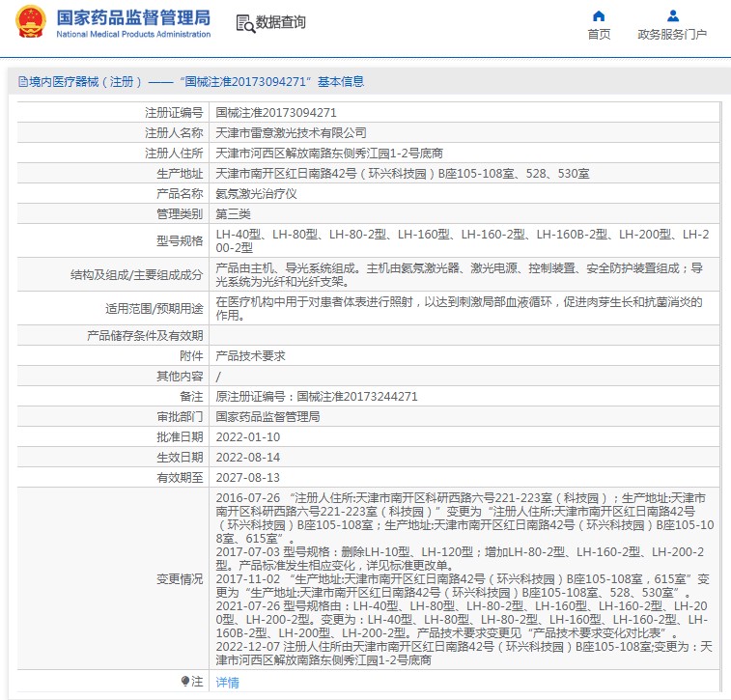Go to 首页 text label
Viewport: 731px width, 700px height.
(x=599, y=35)
